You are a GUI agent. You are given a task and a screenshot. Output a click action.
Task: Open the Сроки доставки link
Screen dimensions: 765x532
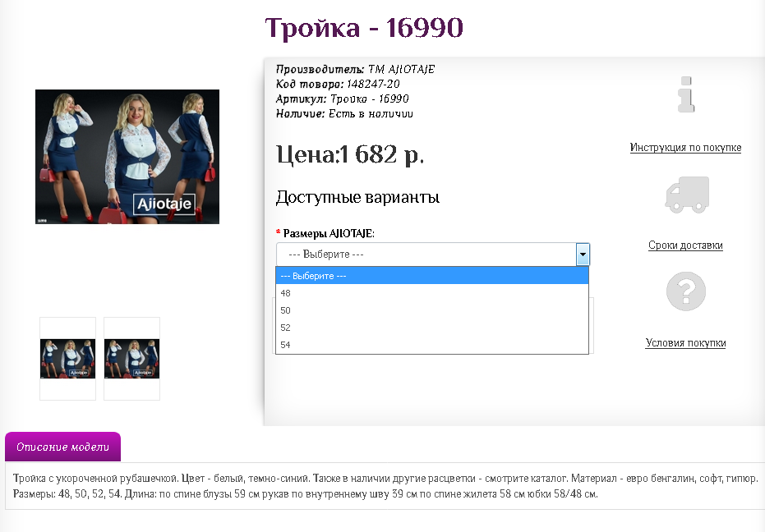pyautogui.click(x=685, y=245)
